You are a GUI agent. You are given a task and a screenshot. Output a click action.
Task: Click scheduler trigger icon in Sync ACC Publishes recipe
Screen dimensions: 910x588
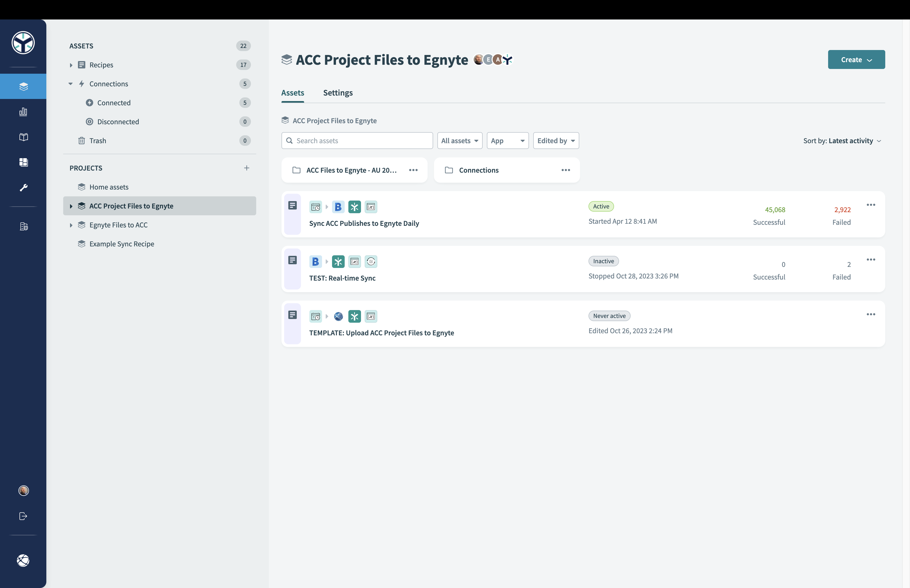(x=315, y=207)
